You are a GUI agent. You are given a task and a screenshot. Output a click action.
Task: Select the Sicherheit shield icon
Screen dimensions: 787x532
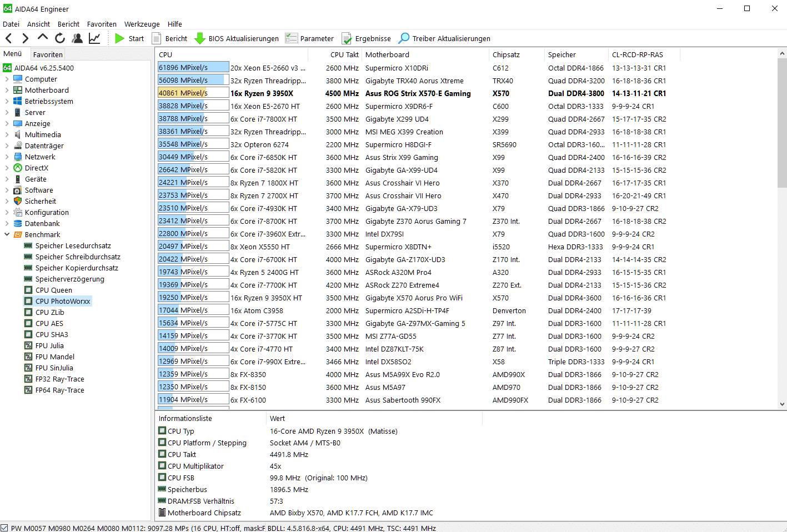pyautogui.click(x=18, y=201)
